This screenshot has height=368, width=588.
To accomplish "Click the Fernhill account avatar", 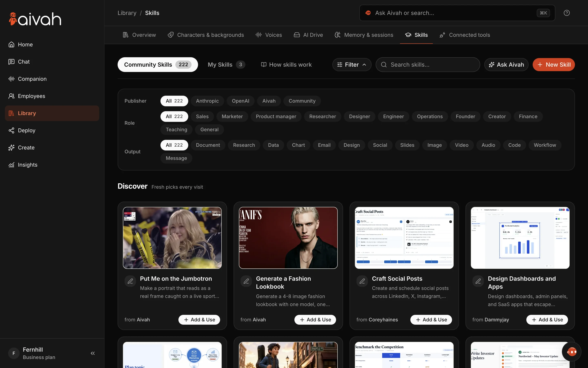I will (x=14, y=353).
